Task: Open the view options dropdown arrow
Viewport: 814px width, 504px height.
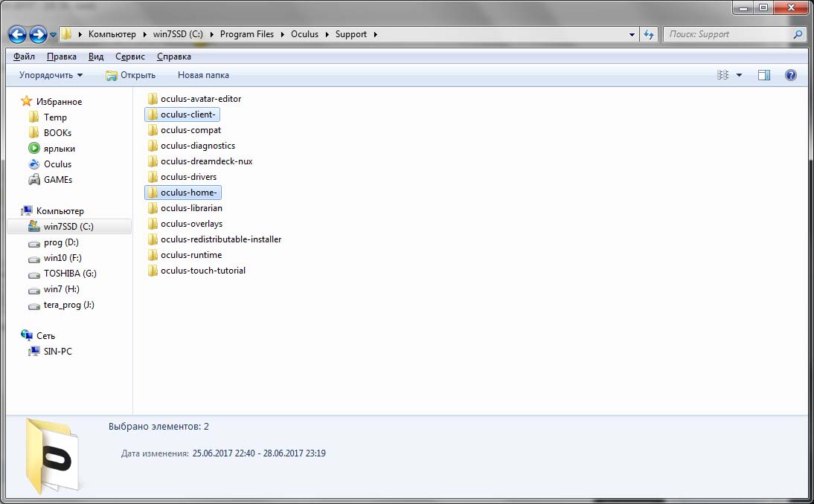Action: (x=740, y=75)
